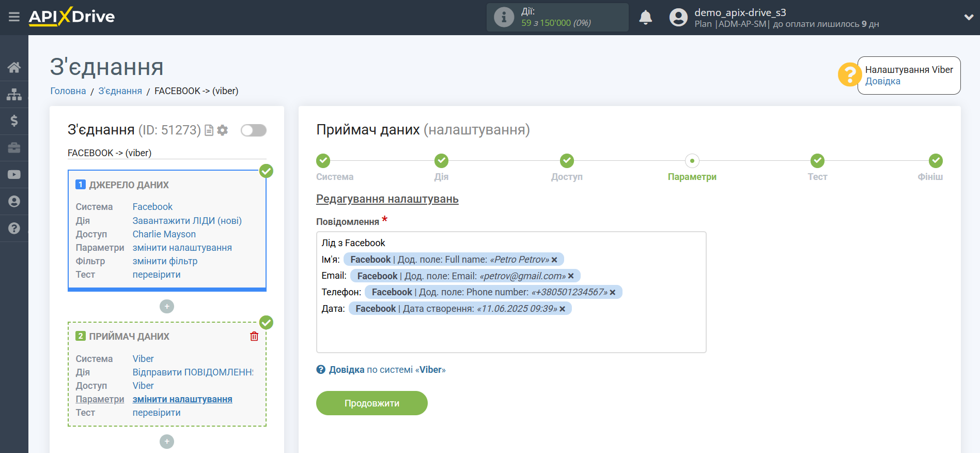The width and height of the screenshot is (980, 453).
Task: Go to Доступ step
Action: coord(567,161)
